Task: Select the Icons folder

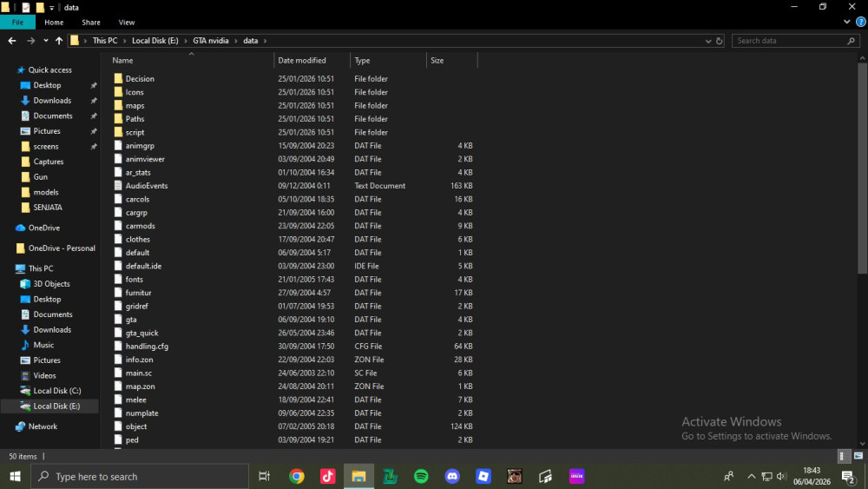Action: click(x=135, y=92)
